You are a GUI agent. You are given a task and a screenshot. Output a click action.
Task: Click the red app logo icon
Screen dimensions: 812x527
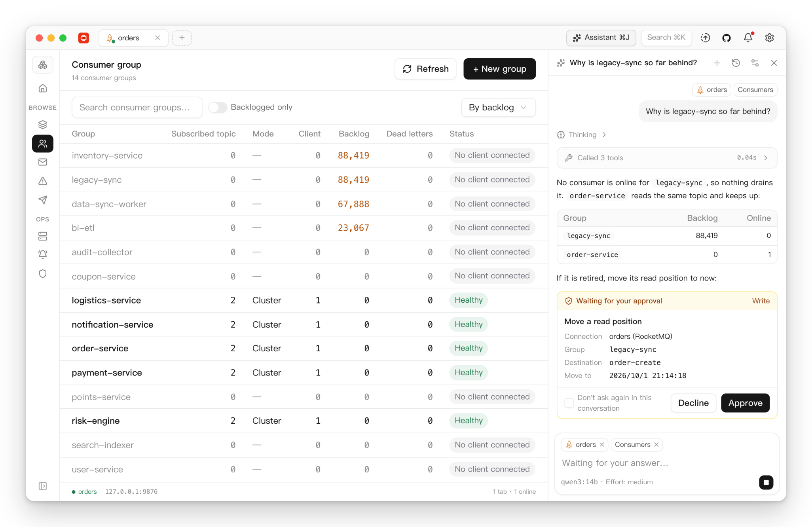(83, 38)
